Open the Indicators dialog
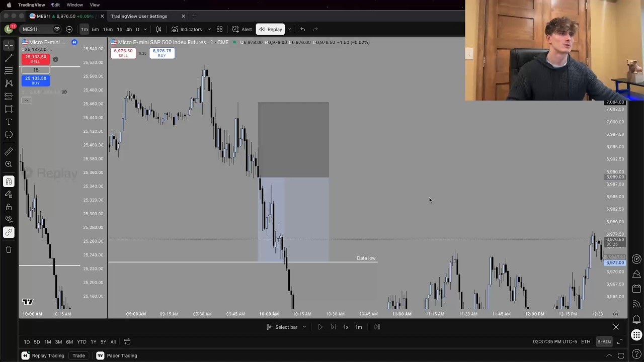 pos(187,29)
